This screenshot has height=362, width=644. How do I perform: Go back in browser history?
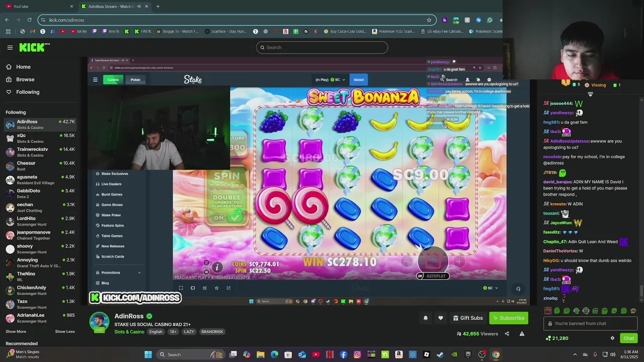point(7,20)
